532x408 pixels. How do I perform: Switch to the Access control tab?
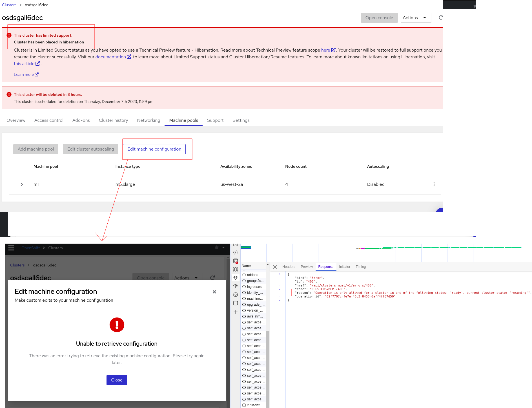click(x=49, y=120)
